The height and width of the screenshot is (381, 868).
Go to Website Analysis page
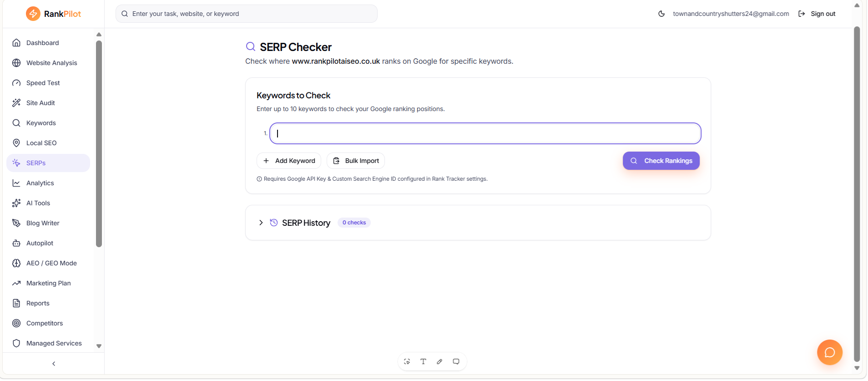pyautogui.click(x=48, y=63)
